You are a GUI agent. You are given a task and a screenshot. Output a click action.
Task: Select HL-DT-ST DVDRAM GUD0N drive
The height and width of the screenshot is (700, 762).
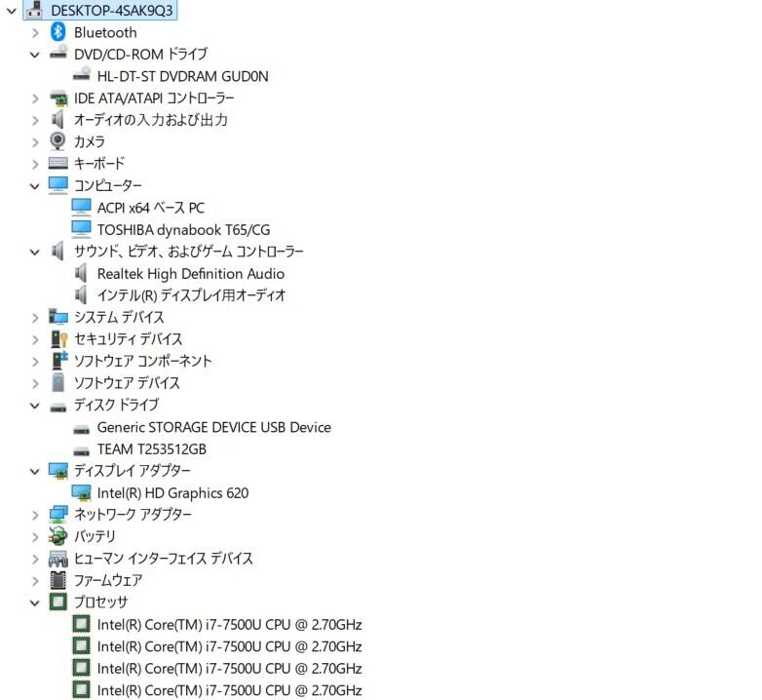(183, 76)
